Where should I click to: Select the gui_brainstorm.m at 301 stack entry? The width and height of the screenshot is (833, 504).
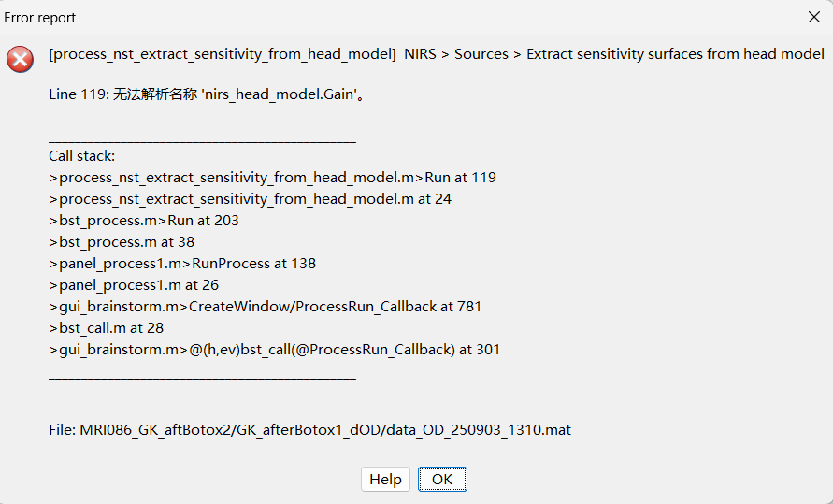click(274, 350)
